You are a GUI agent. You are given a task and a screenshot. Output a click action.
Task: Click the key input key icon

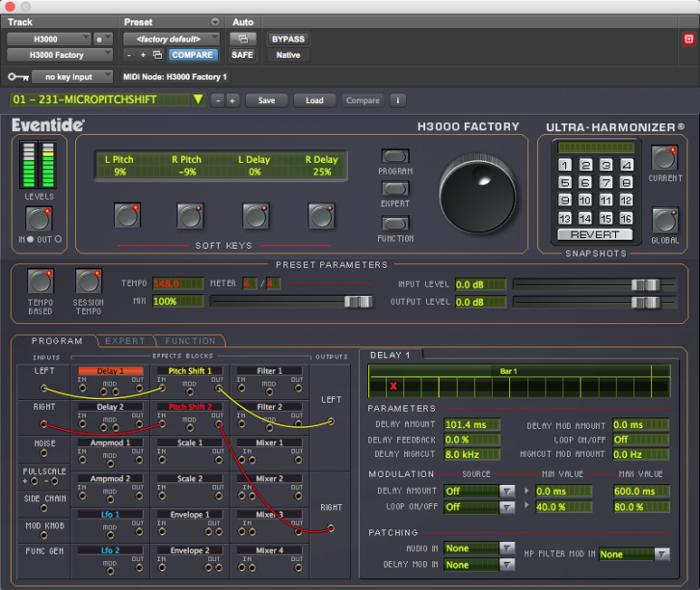click(x=18, y=77)
